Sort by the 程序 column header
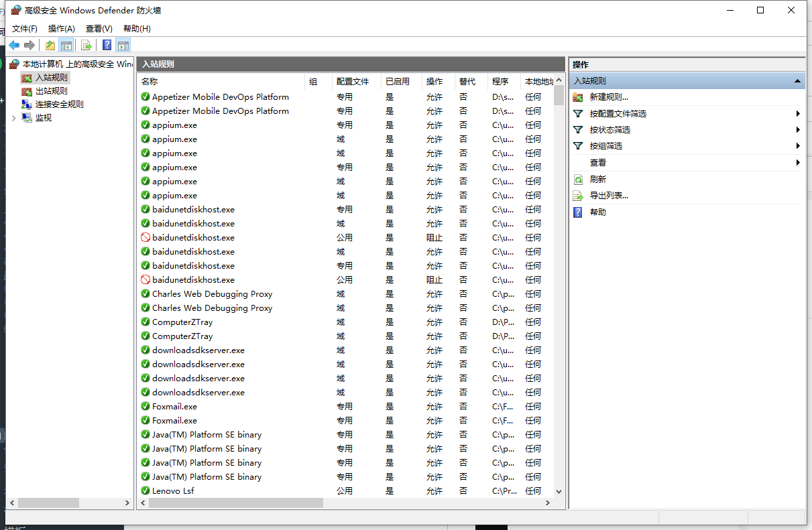The width and height of the screenshot is (812, 530). 504,81
